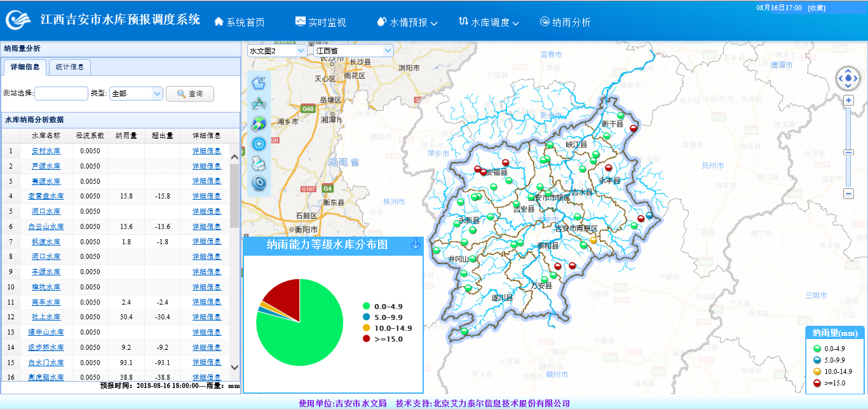Image resolution: width=868 pixels, height=409 pixels.
Task: Open the 水库调度 menu
Action: (x=489, y=22)
